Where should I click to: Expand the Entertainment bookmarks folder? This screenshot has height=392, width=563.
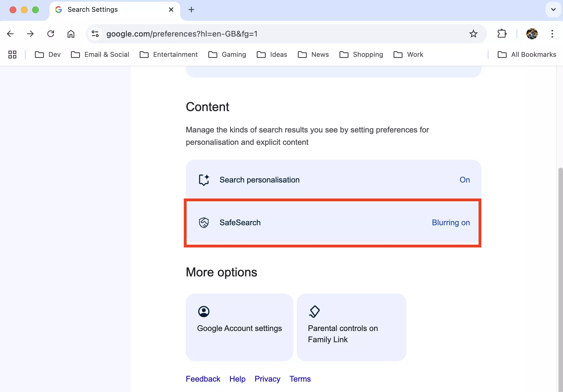[x=169, y=55]
